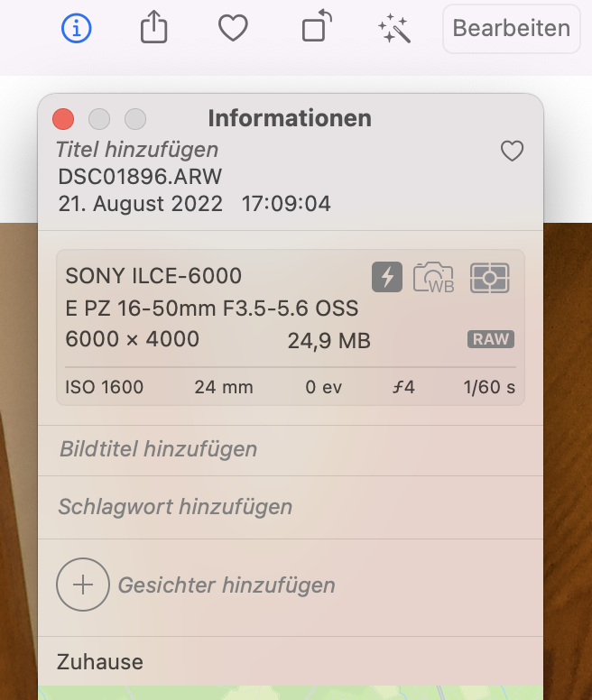The image size is (592, 700).
Task: Apply auto-enhance magic wand
Action: (393, 29)
